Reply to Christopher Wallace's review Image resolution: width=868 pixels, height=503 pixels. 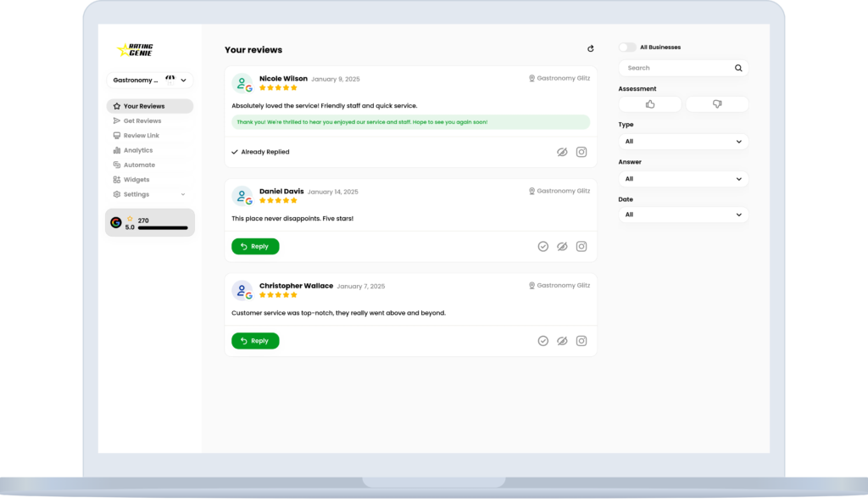click(255, 340)
